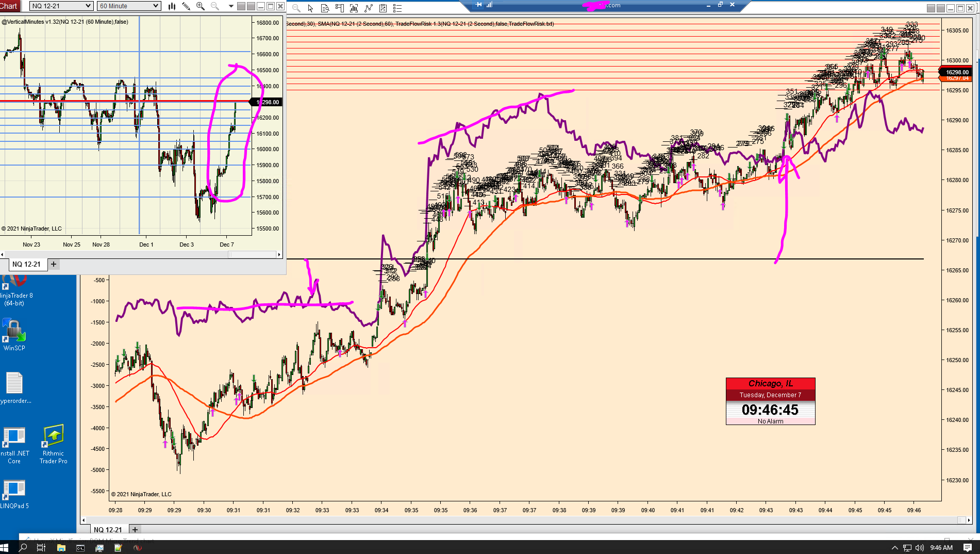Open Command Prompt from the taskbar
980x554 pixels.
pyautogui.click(x=80, y=548)
